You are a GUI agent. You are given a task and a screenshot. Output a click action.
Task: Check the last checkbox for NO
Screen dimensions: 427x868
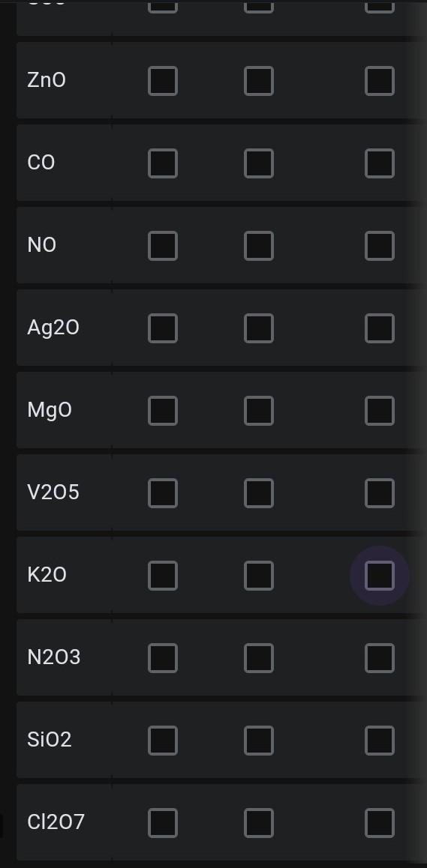380,246
